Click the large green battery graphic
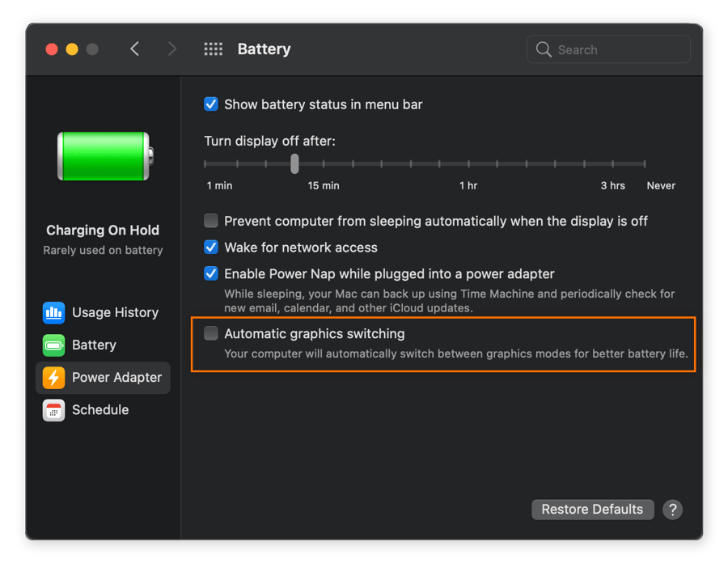Screen dimensions: 728x563 (x=102, y=158)
